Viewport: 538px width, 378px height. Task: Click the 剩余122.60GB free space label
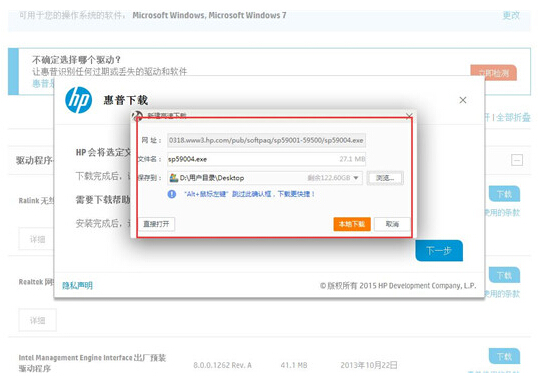pos(329,178)
